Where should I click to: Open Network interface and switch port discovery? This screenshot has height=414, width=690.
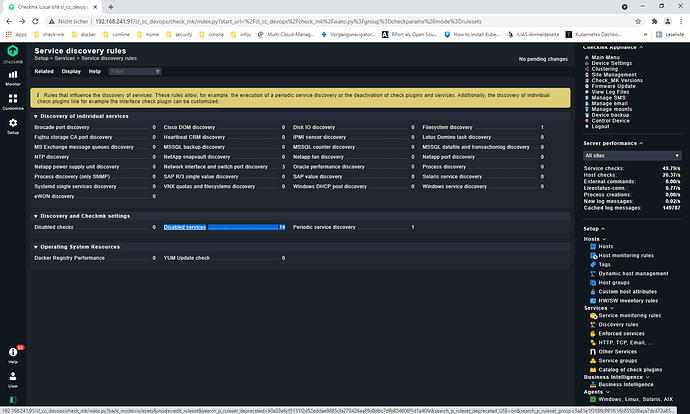pyautogui.click(x=216, y=167)
